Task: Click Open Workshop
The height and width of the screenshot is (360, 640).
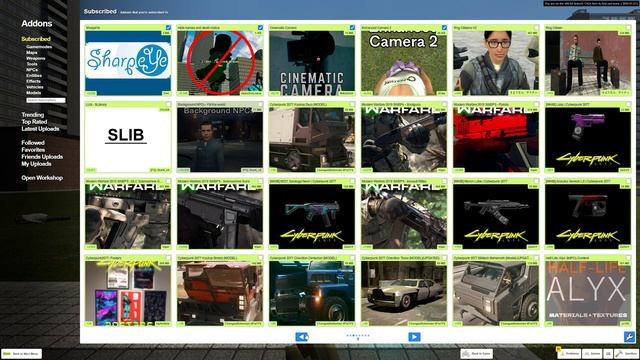Action: [x=42, y=178]
